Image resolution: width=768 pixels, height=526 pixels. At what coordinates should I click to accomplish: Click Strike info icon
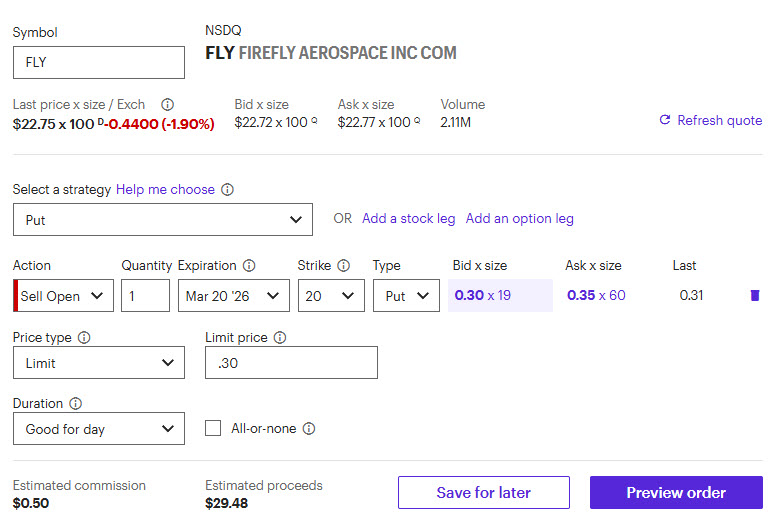pos(344,266)
